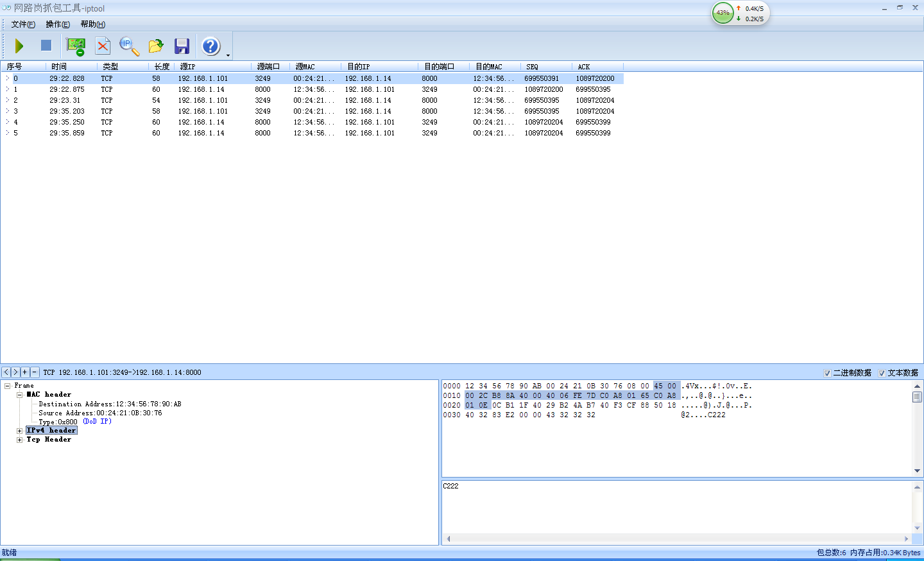This screenshot has width=924, height=561.
Task: Click the 43% network speed widget
Action: (740, 13)
